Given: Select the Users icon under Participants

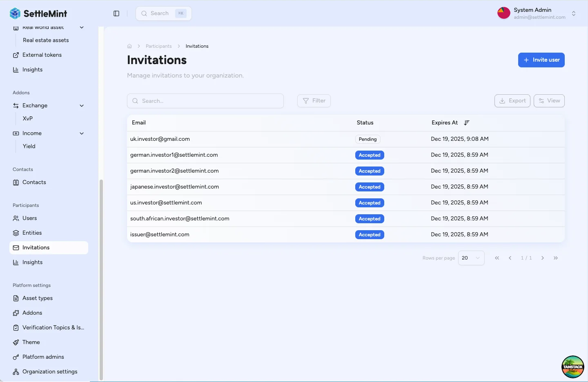Looking at the screenshot, I should click(x=16, y=218).
